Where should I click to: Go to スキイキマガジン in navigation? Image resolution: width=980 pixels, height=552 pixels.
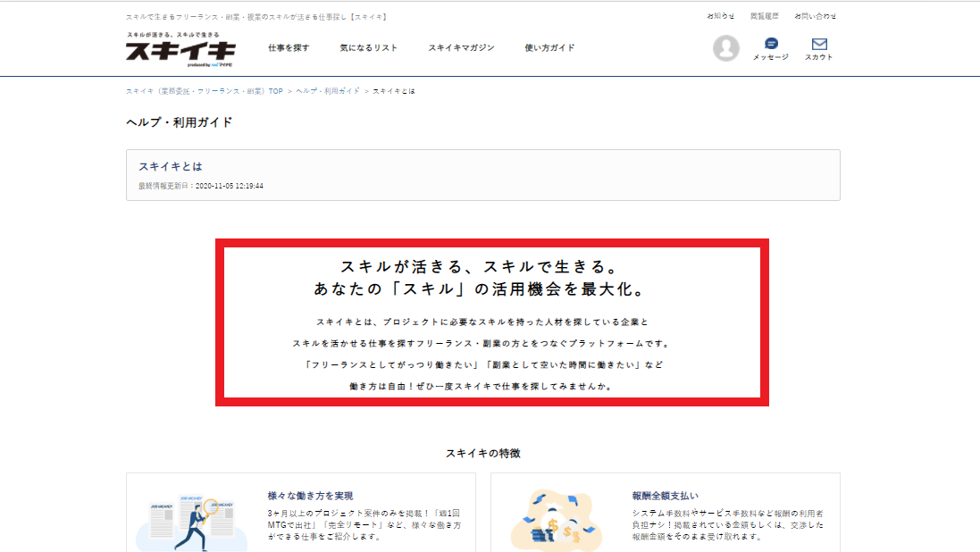[x=461, y=47]
